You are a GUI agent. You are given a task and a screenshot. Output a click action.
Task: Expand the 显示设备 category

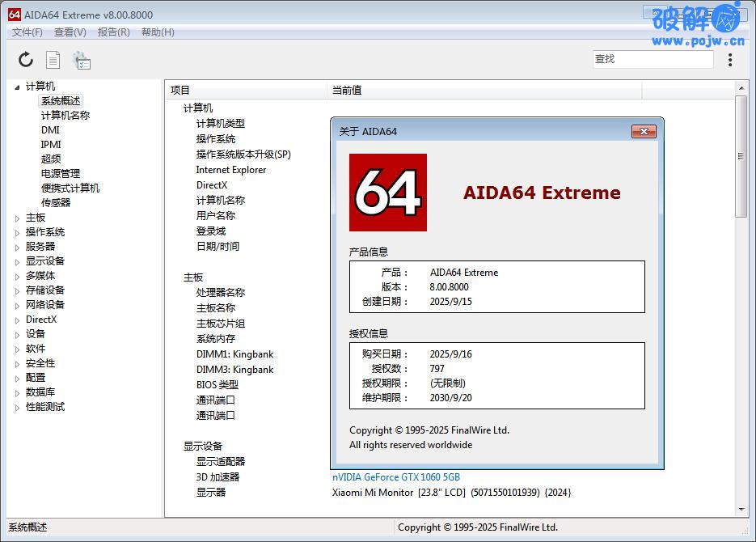point(18,260)
